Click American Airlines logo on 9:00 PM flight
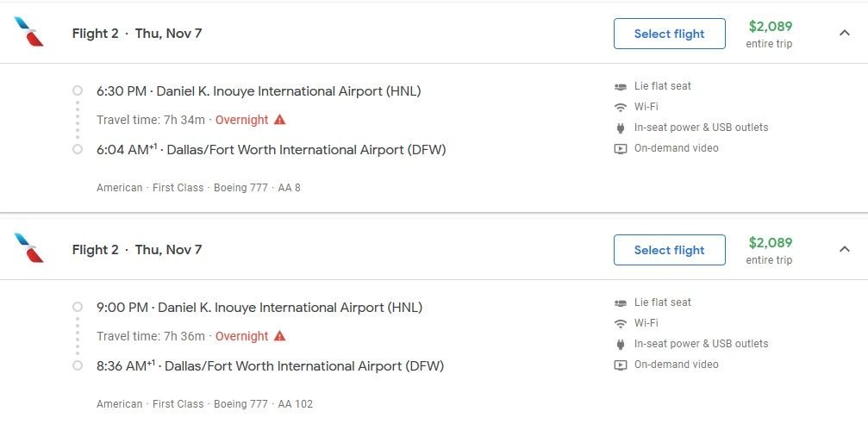Viewport: 868px width, 424px height. coord(28,248)
